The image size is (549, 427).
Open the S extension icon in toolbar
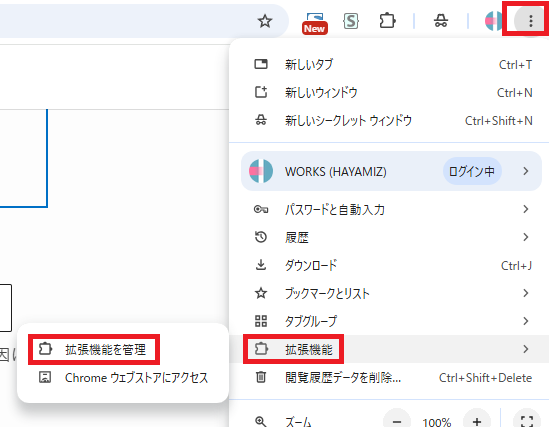point(351,21)
